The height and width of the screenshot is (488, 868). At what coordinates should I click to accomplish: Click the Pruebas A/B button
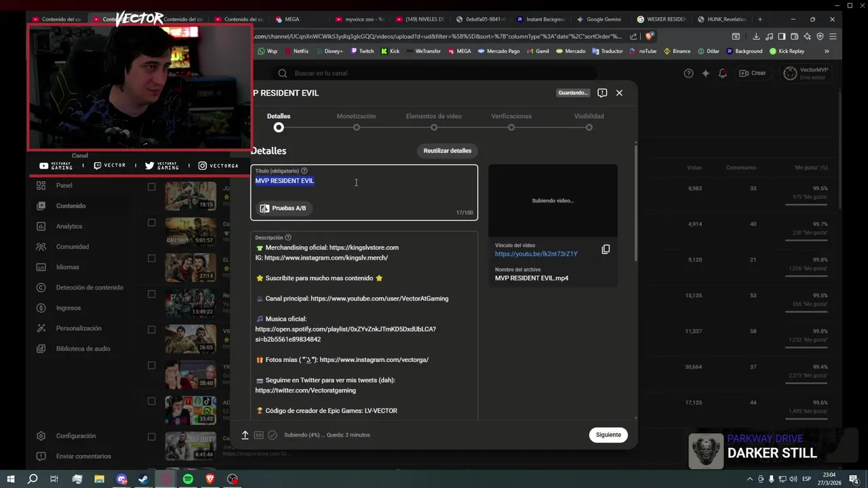pyautogui.click(x=283, y=208)
